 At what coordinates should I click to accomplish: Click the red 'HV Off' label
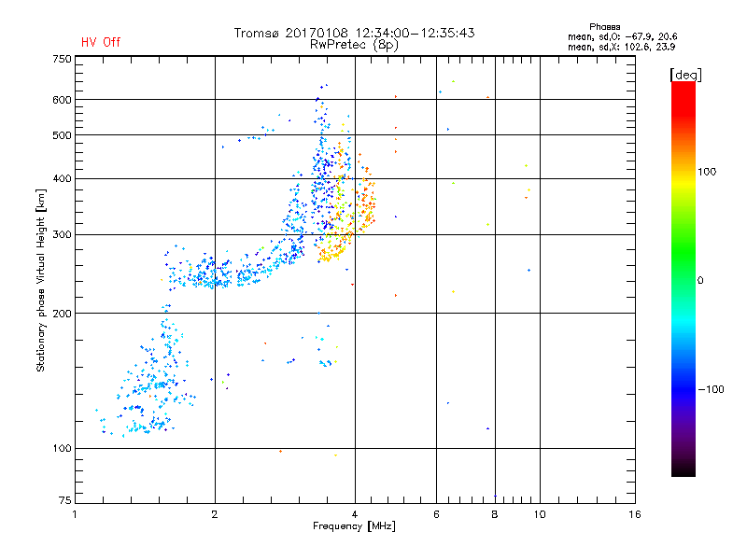(101, 42)
